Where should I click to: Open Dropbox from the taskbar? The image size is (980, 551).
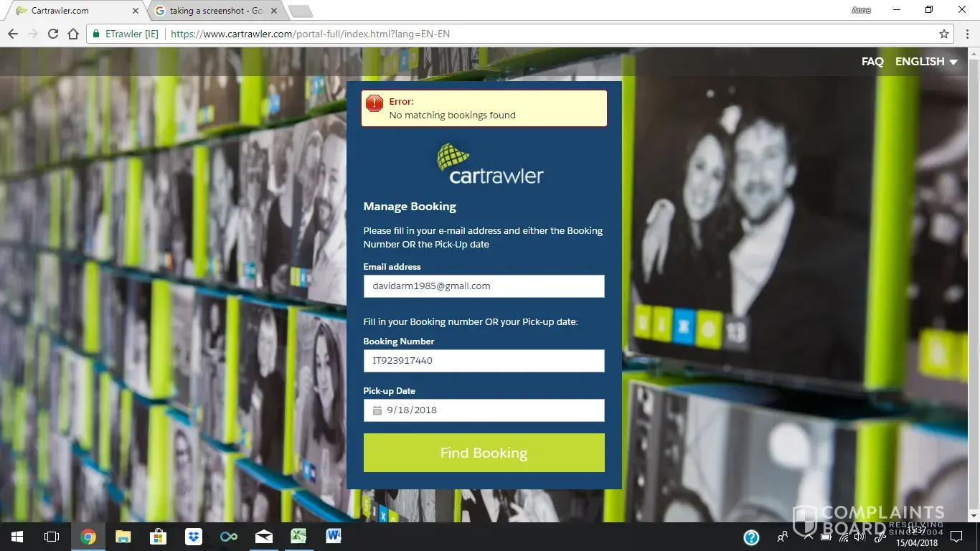(x=193, y=537)
